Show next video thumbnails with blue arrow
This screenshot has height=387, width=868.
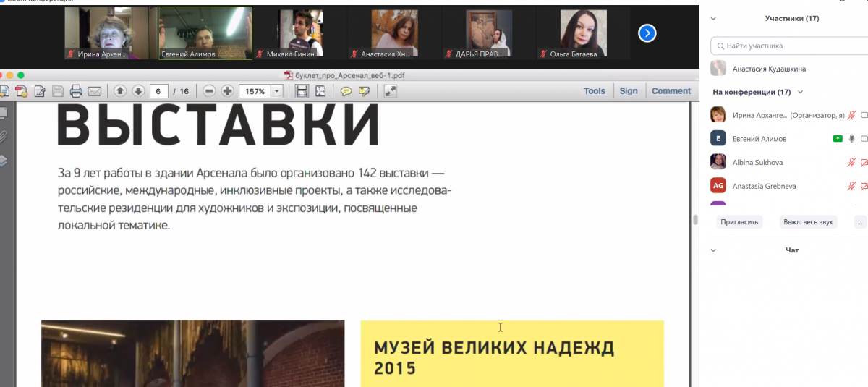coord(647,33)
